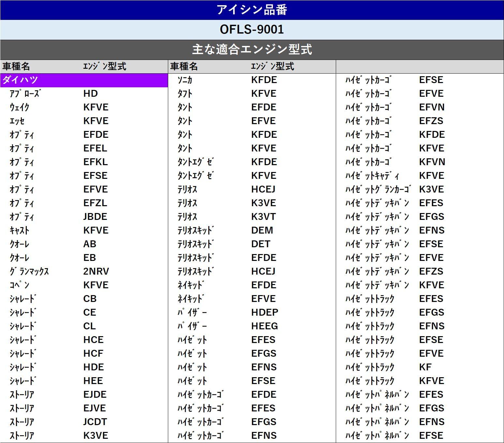Viewport: 504px width, 443px height.
Task: Select the JBDE engine code for オプティ
Action: 95,217
